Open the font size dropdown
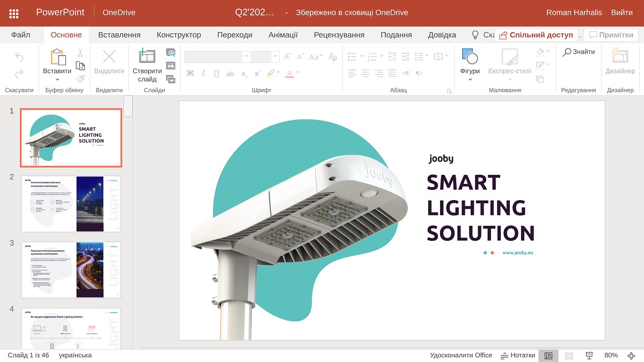 point(275,56)
